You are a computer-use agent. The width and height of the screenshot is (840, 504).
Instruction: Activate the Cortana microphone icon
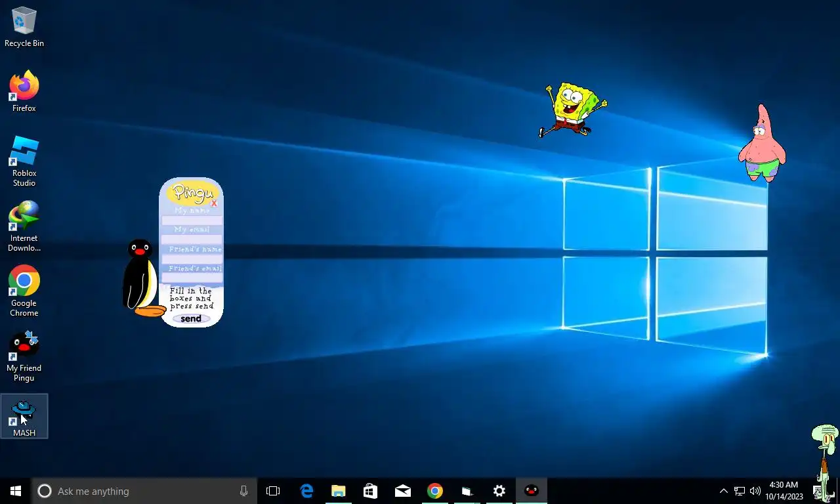click(243, 491)
